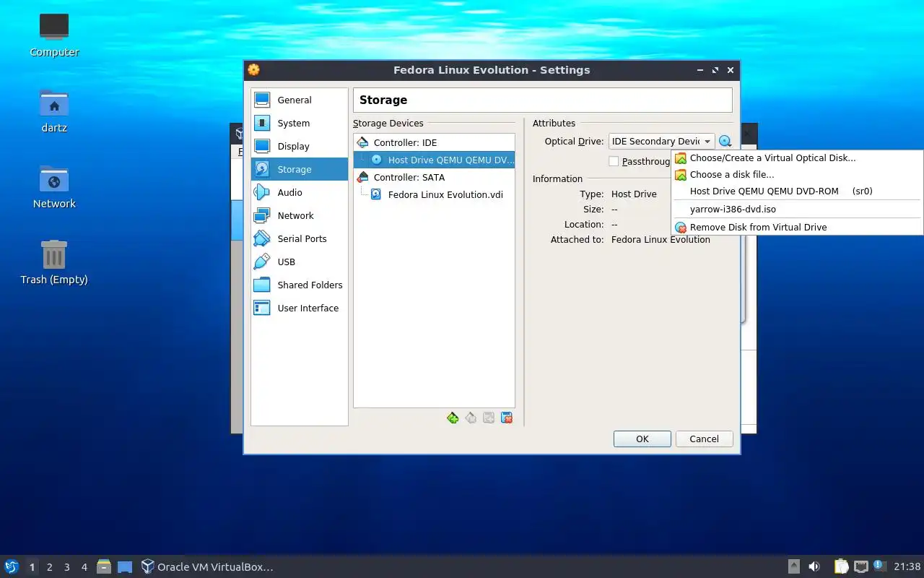Click Oracle VM VirtualBox taskbar button
This screenshot has height=578, width=924.
[207, 566]
